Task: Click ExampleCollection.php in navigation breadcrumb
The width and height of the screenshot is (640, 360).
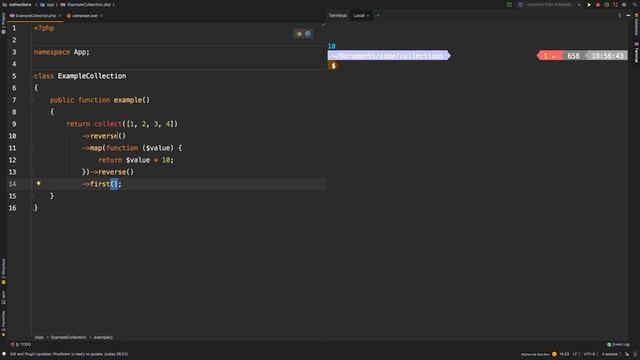Action: (x=86, y=4)
